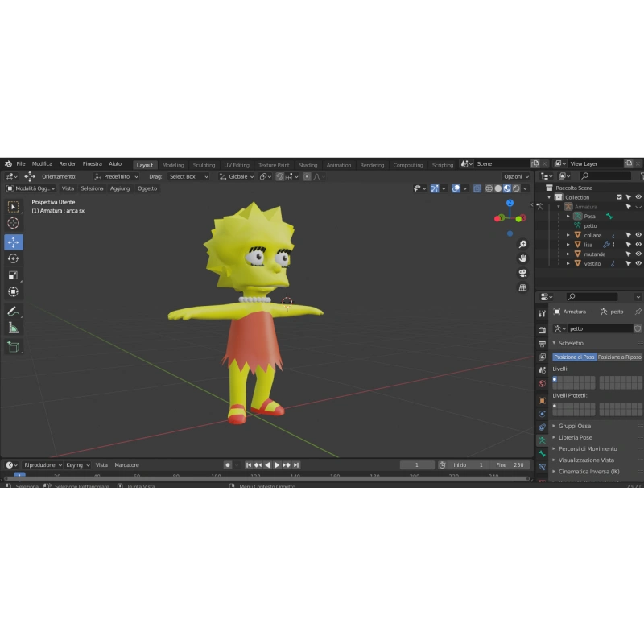Jump to the timeline end button
Image resolution: width=644 pixels, height=644 pixels.
point(296,465)
